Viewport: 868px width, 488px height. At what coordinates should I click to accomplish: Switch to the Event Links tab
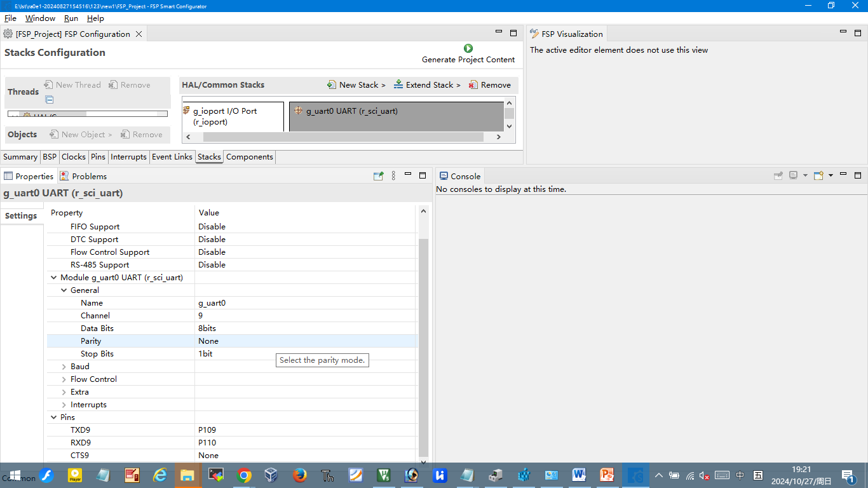(x=172, y=157)
